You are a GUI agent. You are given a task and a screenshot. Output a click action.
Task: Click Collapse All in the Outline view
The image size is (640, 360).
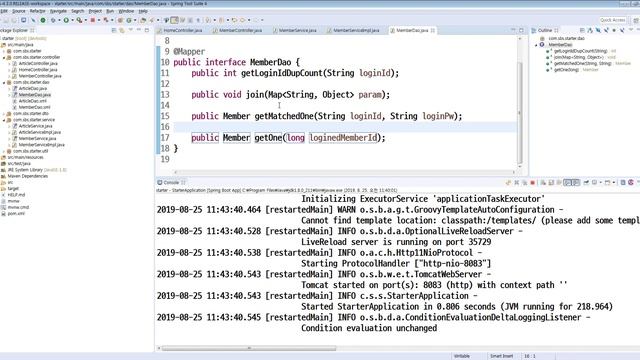point(582,30)
